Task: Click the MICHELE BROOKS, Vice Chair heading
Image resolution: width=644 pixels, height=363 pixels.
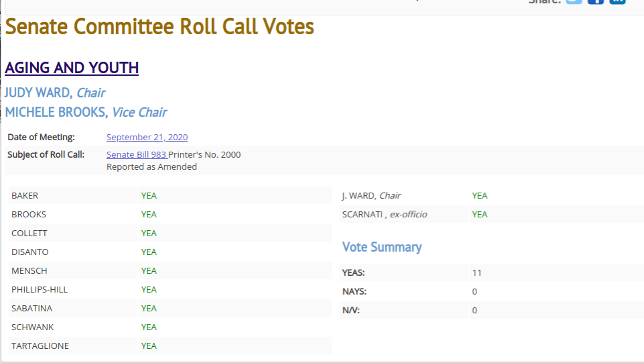Action: click(86, 112)
